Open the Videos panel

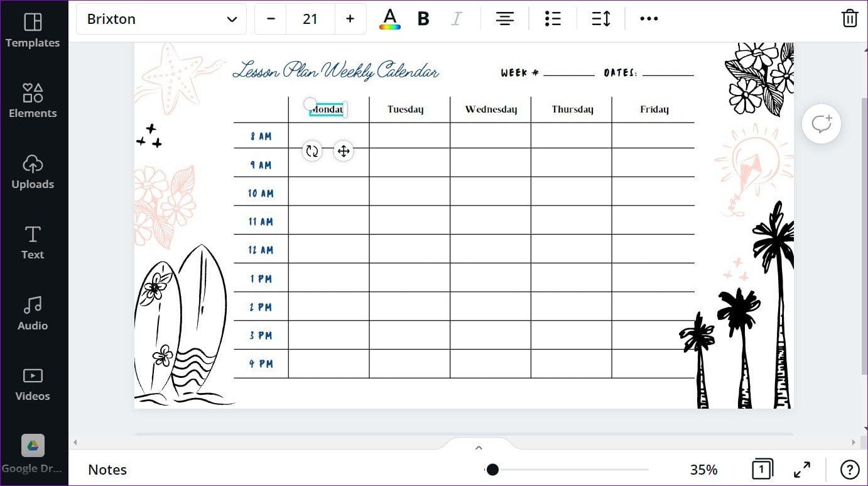tap(33, 384)
